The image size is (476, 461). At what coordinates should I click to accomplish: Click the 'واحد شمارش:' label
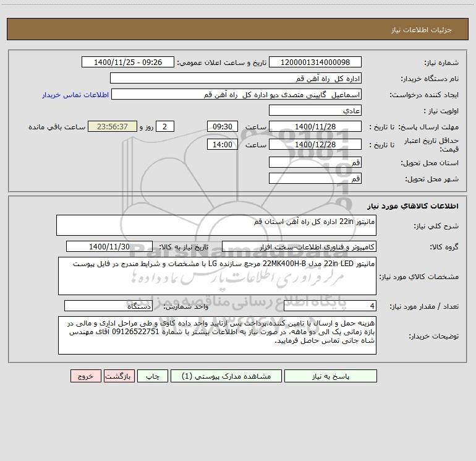tap(186, 307)
